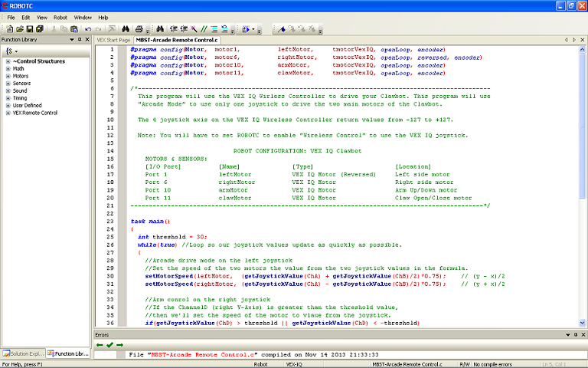
Task: Click the indent lines toolbar icon
Action: pos(214,29)
